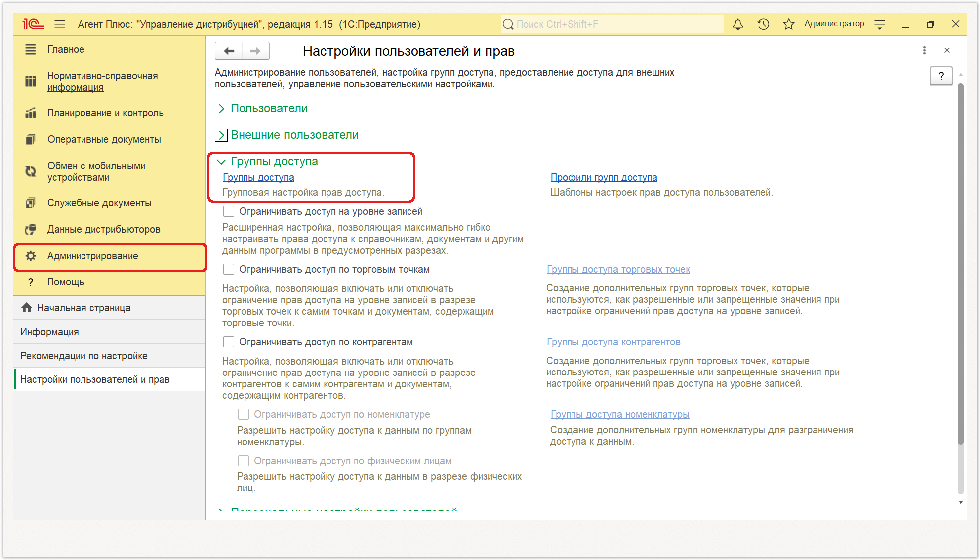The width and height of the screenshot is (980, 560).
Task: Open the 1C logo main menu
Action: [33, 24]
